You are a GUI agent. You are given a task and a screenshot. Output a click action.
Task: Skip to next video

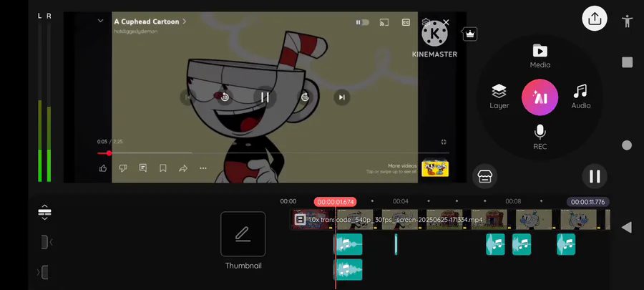point(342,97)
